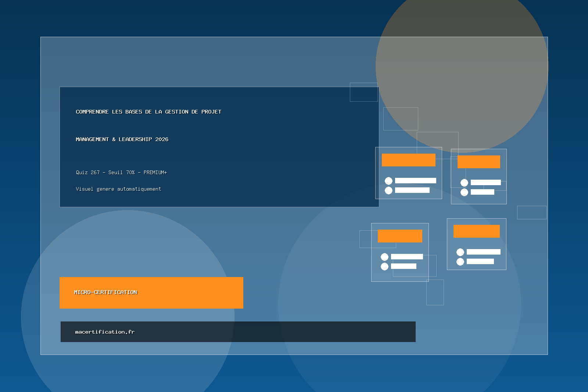Viewport: 588px width, 392px height.
Task: Pick first radio option in bottom-left quiz card
Action: 384,257
